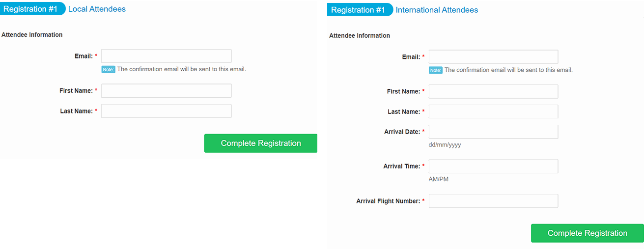Click the Arrival Time input field

[493, 166]
